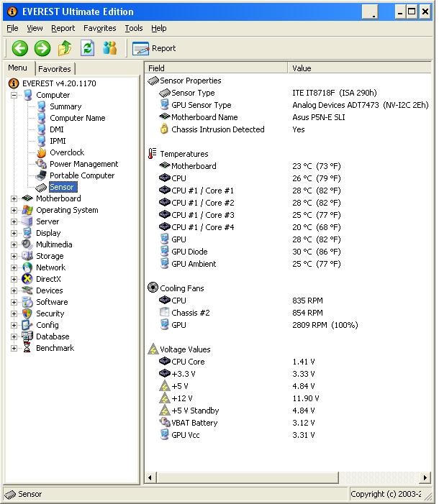Switch to the Favorites tab

coord(55,69)
